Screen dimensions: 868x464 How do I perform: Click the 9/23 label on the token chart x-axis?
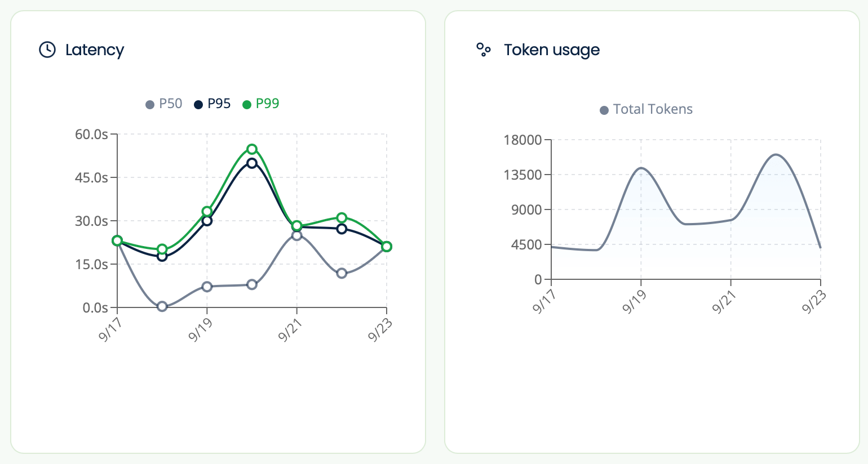click(814, 301)
